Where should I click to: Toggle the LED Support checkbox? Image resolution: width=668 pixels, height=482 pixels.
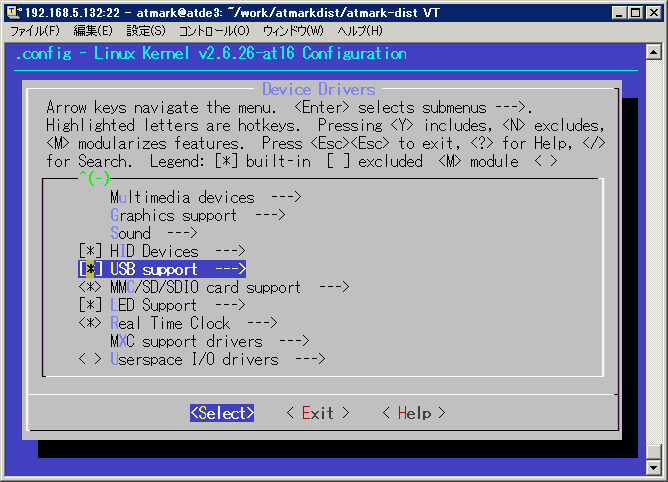point(90,305)
